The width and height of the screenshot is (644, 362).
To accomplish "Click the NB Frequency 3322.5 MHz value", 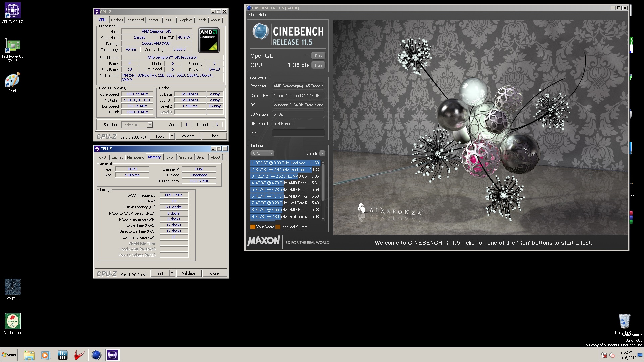I will pyautogui.click(x=199, y=181).
